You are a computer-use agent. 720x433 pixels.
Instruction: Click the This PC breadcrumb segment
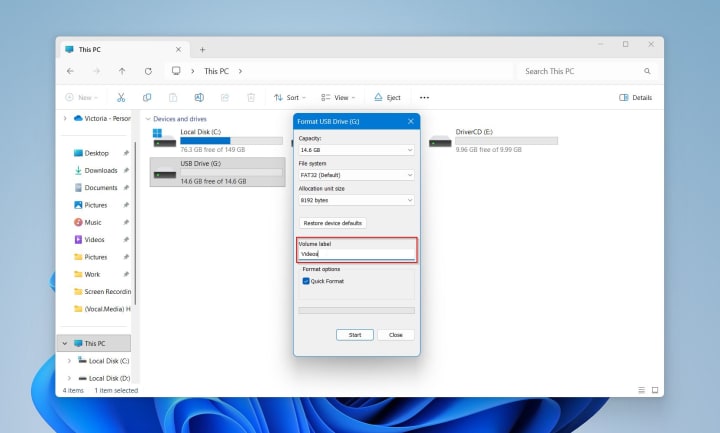click(x=216, y=71)
